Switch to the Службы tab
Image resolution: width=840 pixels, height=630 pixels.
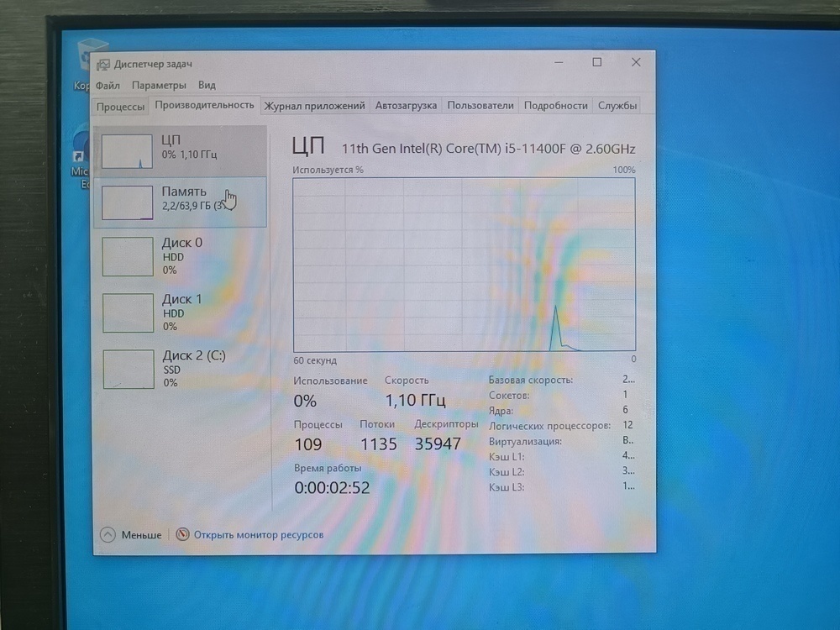[618, 105]
